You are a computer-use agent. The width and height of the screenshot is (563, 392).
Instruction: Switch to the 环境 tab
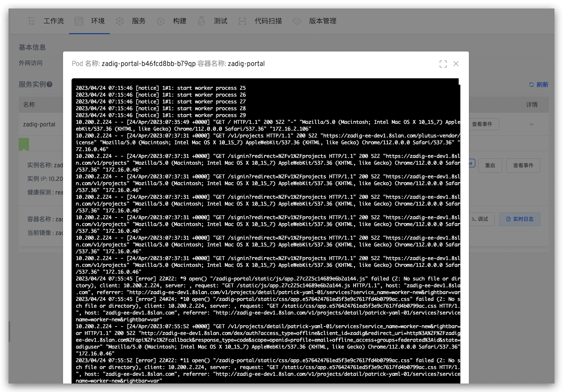[x=98, y=21]
